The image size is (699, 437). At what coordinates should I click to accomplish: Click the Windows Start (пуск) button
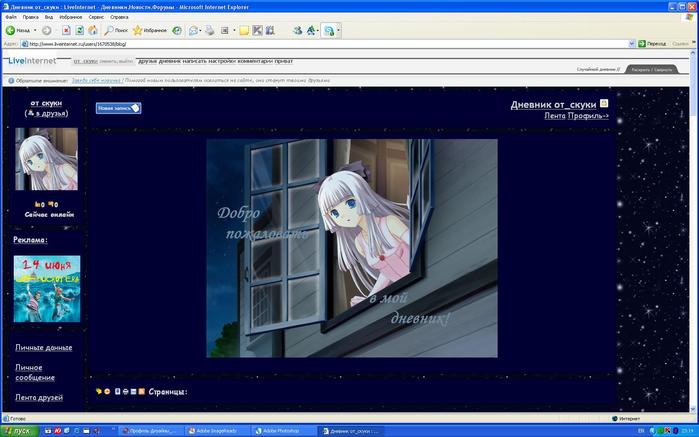point(20,431)
